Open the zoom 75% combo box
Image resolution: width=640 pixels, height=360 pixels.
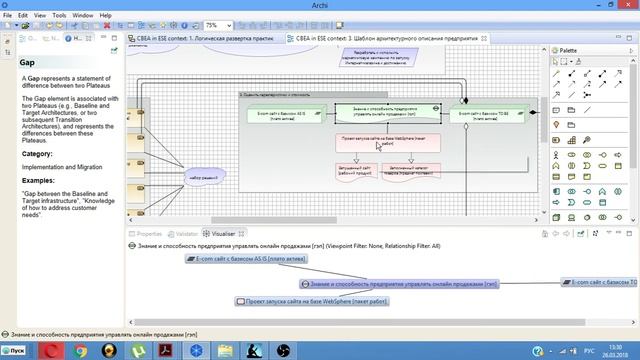pos(218,25)
